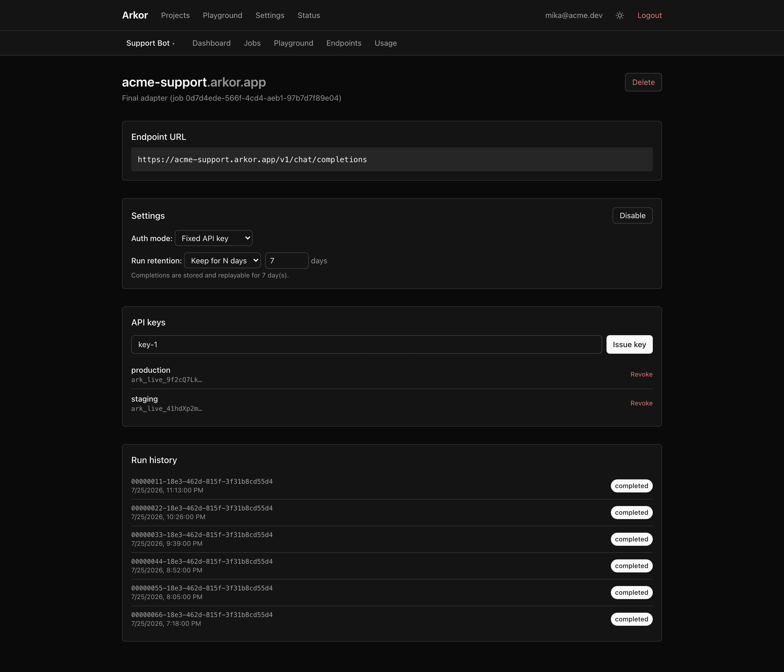This screenshot has width=784, height=672.
Task: Revoke the production API key
Action: pos(641,374)
